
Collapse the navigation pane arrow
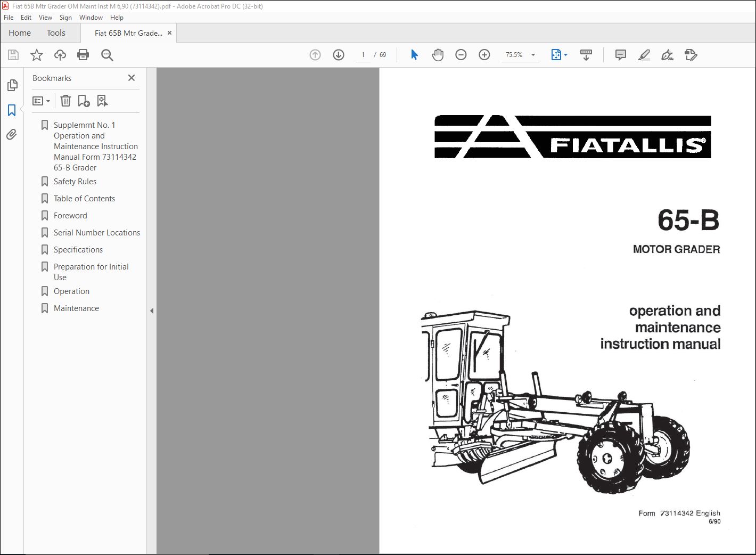point(152,311)
